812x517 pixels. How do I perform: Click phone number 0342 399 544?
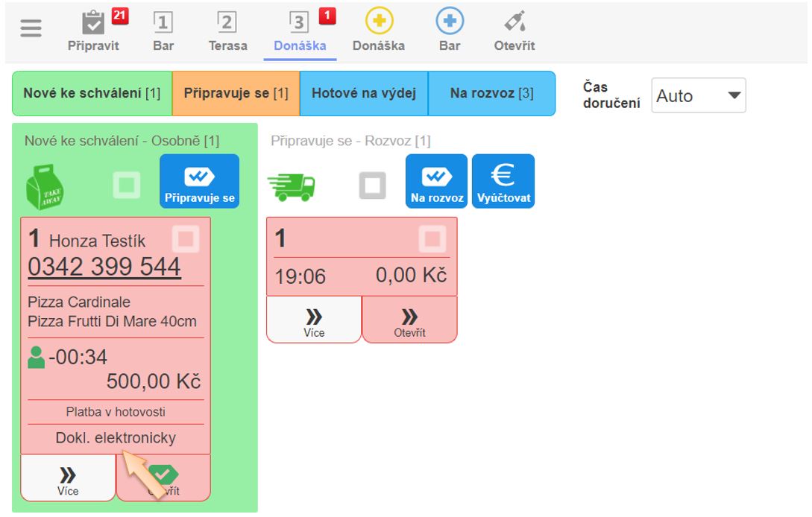click(x=104, y=267)
